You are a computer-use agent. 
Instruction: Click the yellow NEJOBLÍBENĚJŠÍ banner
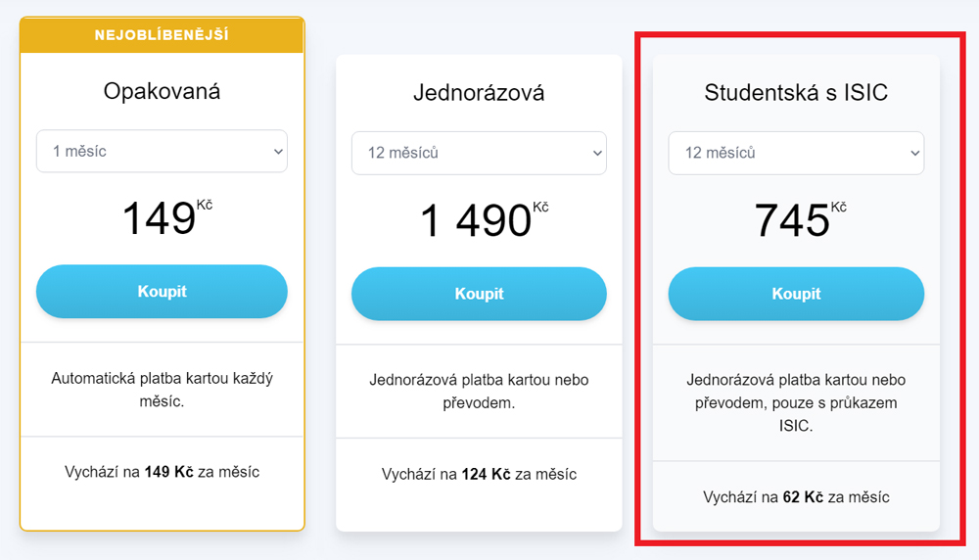162,35
